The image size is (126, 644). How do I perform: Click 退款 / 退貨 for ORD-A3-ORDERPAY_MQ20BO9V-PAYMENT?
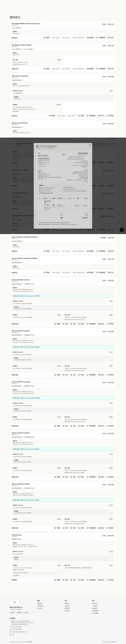click(111, 251)
